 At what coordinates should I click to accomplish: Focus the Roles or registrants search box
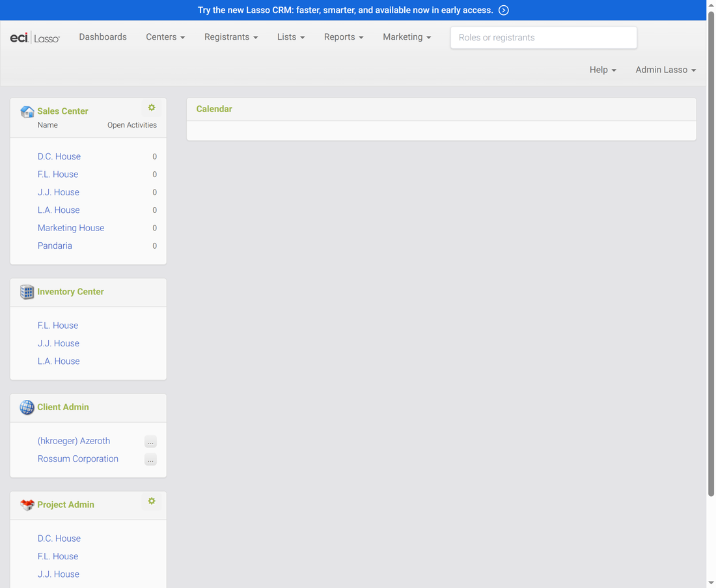544,38
